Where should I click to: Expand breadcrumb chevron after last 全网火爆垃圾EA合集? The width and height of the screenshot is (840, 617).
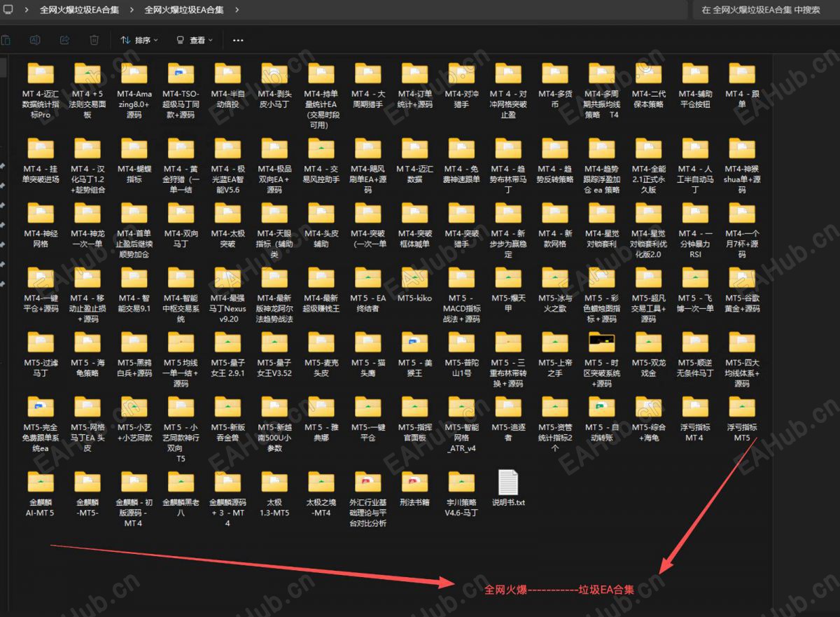pos(237,11)
